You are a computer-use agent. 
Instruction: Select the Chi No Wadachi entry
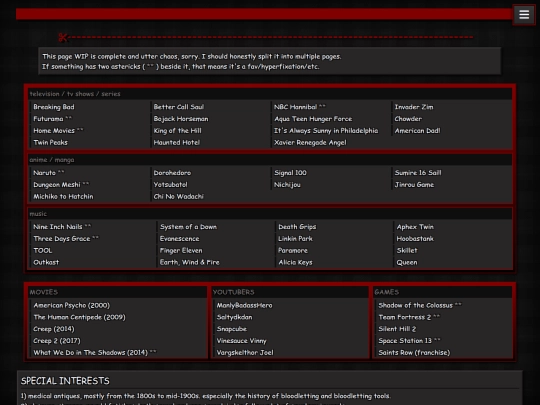178,196
